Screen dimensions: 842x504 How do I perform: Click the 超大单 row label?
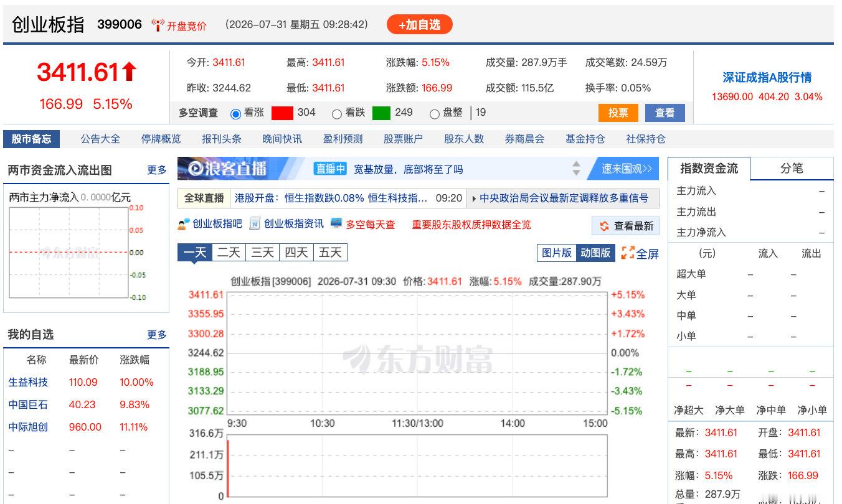click(691, 274)
